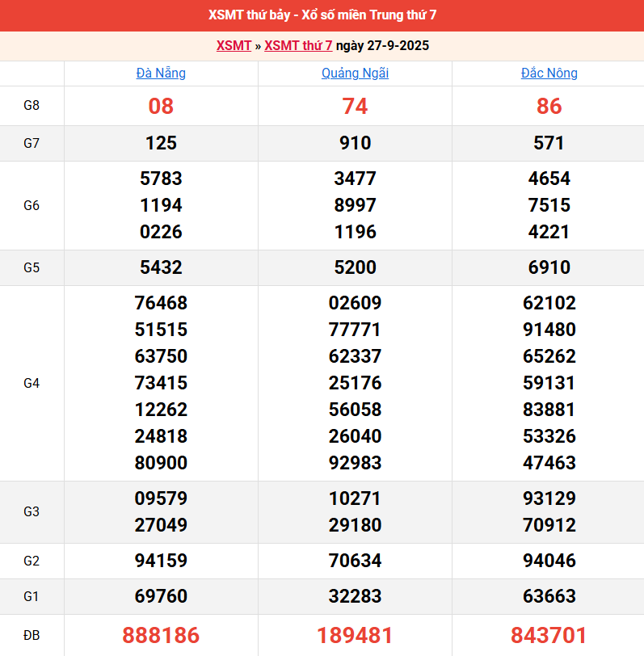This screenshot has width=644, height=656.
Task: Select Đà Nẵng G8 result 08
Action: (161, 107)
